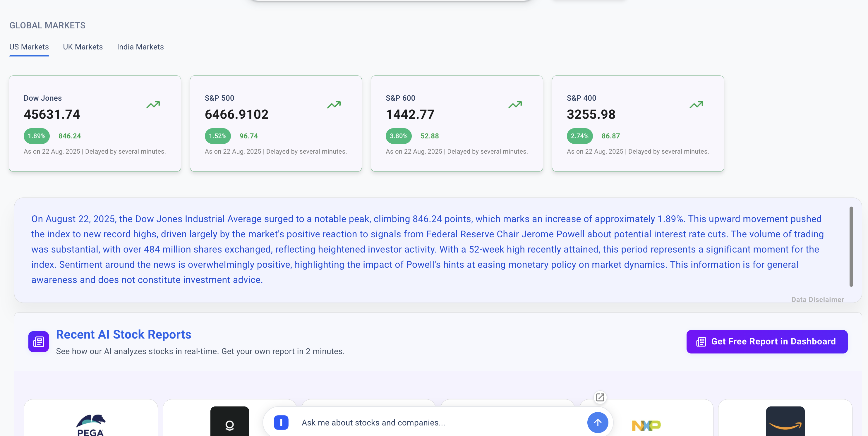Click the purple document icon beside Recent AI Stock Reports
Screen dimensions: 868x436
coord(38,341)
